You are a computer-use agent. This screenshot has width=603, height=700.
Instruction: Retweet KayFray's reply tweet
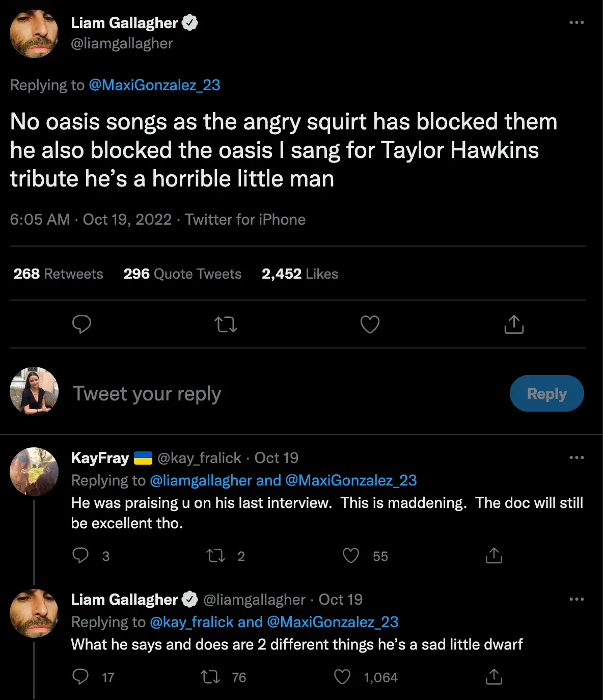216,556
